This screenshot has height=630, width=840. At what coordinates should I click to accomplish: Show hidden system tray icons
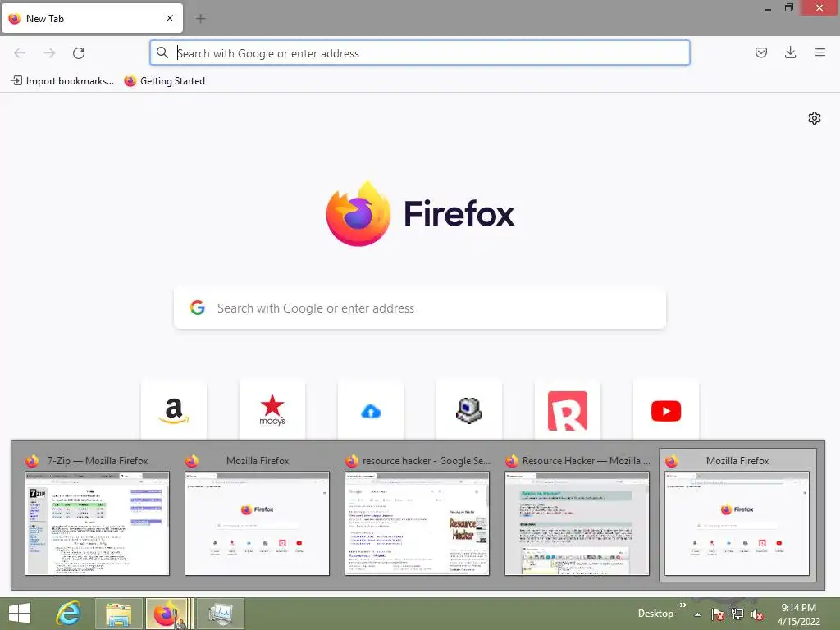697,614
